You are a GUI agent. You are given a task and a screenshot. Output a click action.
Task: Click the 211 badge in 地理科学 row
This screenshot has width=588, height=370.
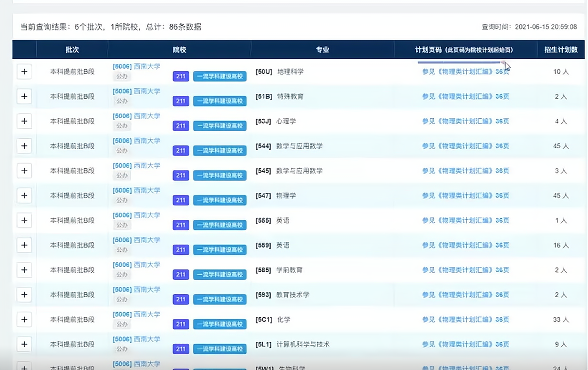pyautogui.click(x=181, y=76)
